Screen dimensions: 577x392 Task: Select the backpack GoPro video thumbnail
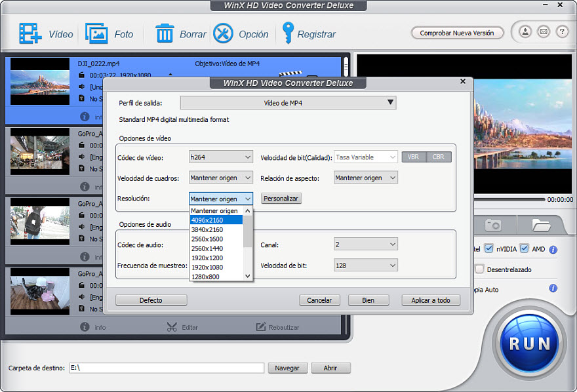(40, 222)
